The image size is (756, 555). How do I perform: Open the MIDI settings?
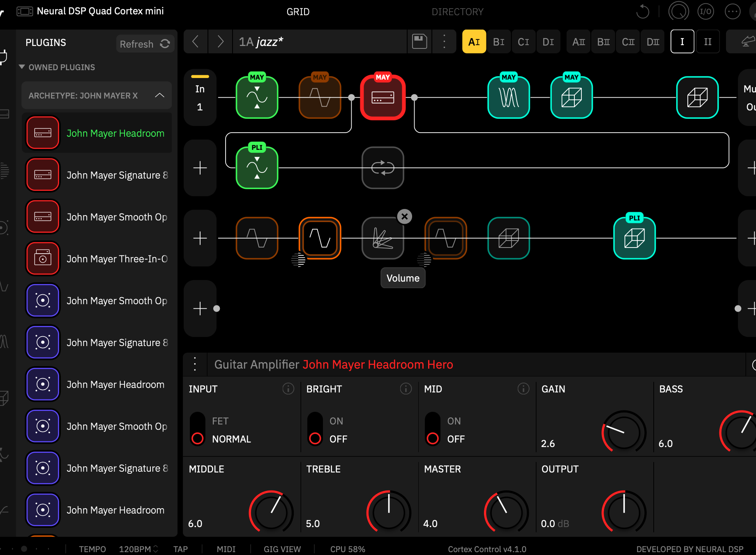tap(226, 549)
